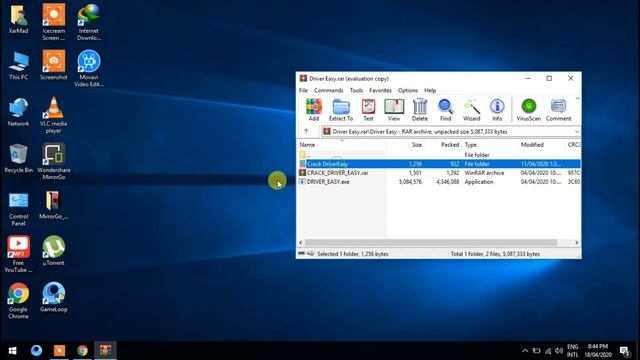Open XarMad desktop icon

pos(18,19)
